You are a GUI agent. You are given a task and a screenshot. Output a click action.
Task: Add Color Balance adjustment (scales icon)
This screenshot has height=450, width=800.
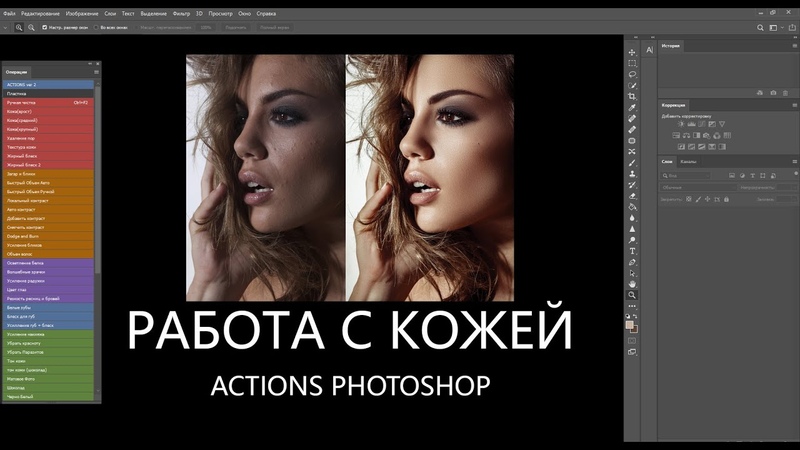pyautogui.click(x=686, y=136)
